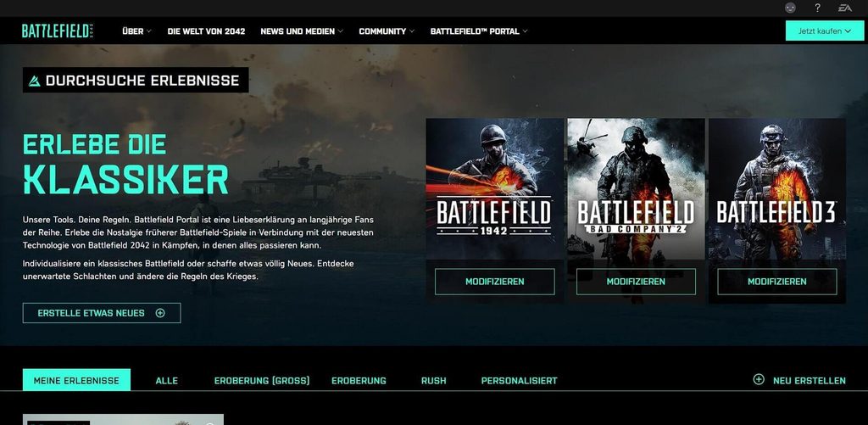Viewport: 868px width, 425px height.
Task: Select the Eroberung (Gross) tab
Action: click(x=262, y=381)
